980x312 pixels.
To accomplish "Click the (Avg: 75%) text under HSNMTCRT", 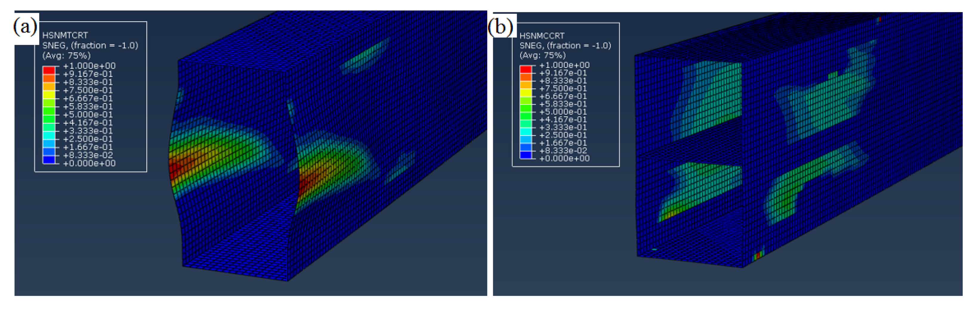I will [x=67, y=55].
